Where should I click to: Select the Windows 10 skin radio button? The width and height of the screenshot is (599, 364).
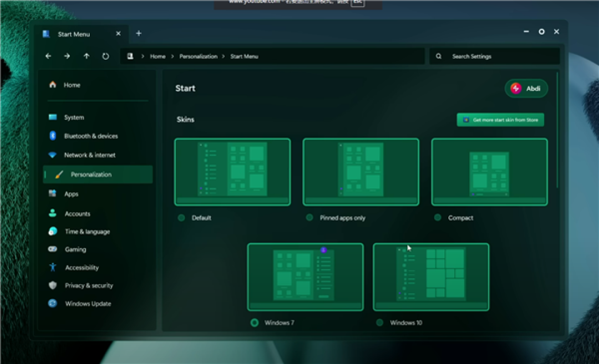coord(380,322)
